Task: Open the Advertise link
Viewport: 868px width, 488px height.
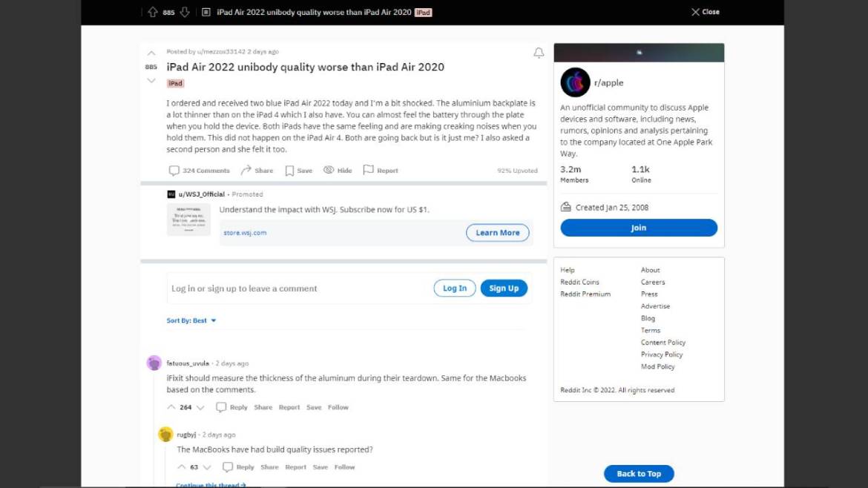Action: click(655, 306)
